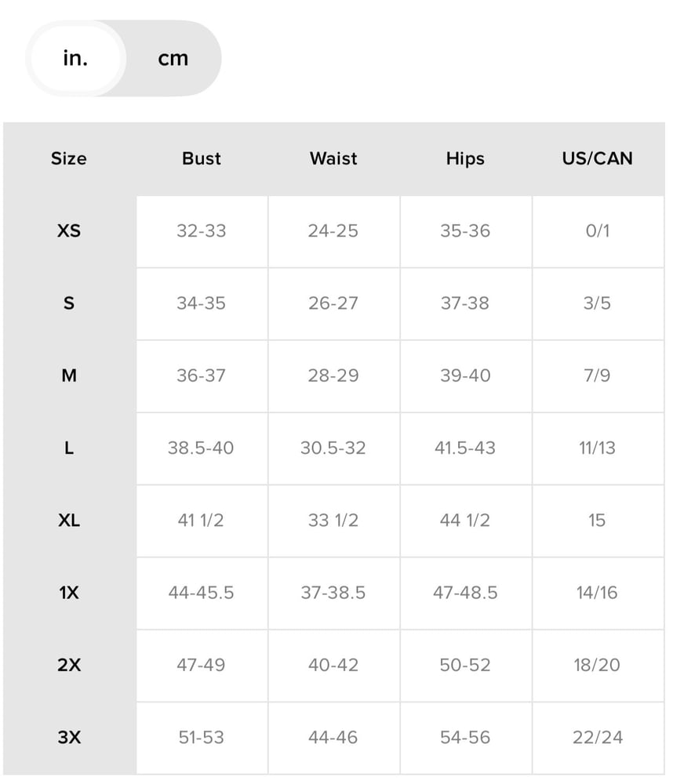Click the Hips column header
673x784 pixels.
point(465,158)
